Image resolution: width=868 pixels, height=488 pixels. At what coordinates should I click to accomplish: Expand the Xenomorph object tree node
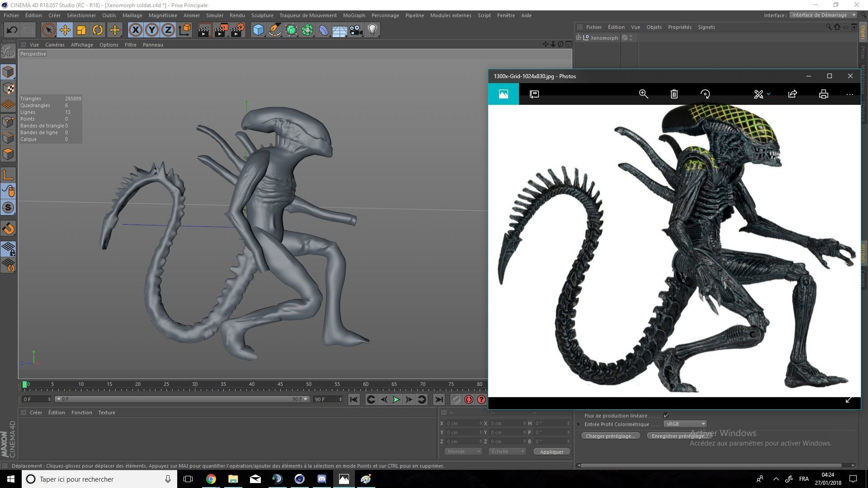pos(579,38)
